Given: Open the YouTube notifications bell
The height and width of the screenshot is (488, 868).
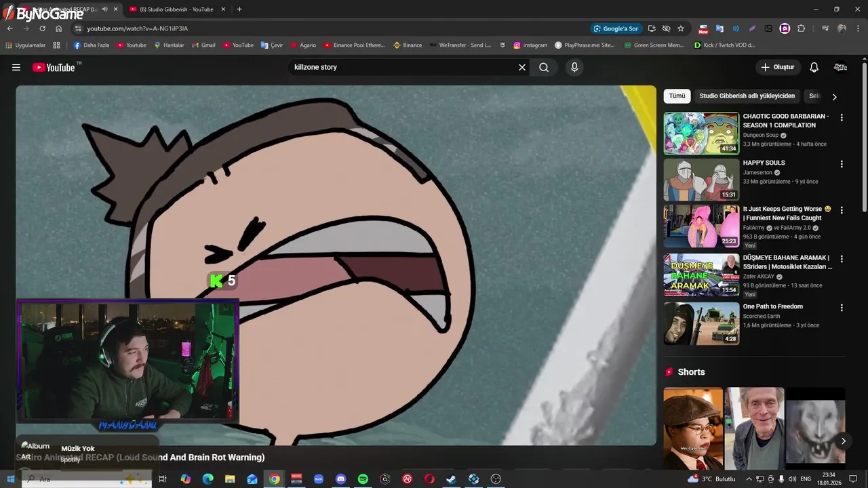Looking at the screenshot, I should coord(814,67).
